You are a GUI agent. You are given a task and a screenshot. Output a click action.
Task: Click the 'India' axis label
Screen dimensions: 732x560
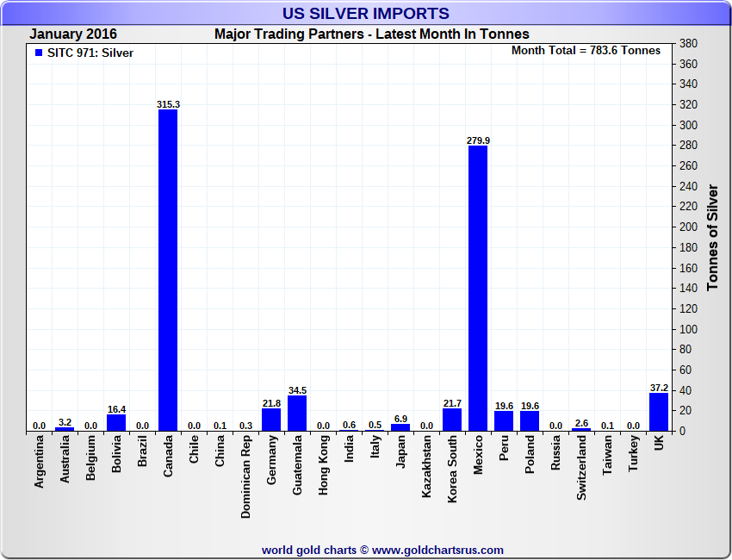(x=349, y=448)
